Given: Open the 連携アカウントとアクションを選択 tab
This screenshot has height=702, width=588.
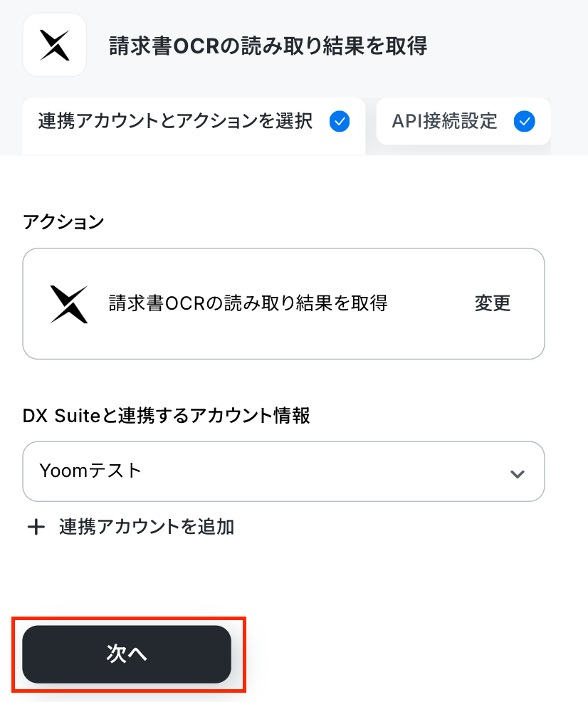Looking at the screenshot, I should click(194, 126).
